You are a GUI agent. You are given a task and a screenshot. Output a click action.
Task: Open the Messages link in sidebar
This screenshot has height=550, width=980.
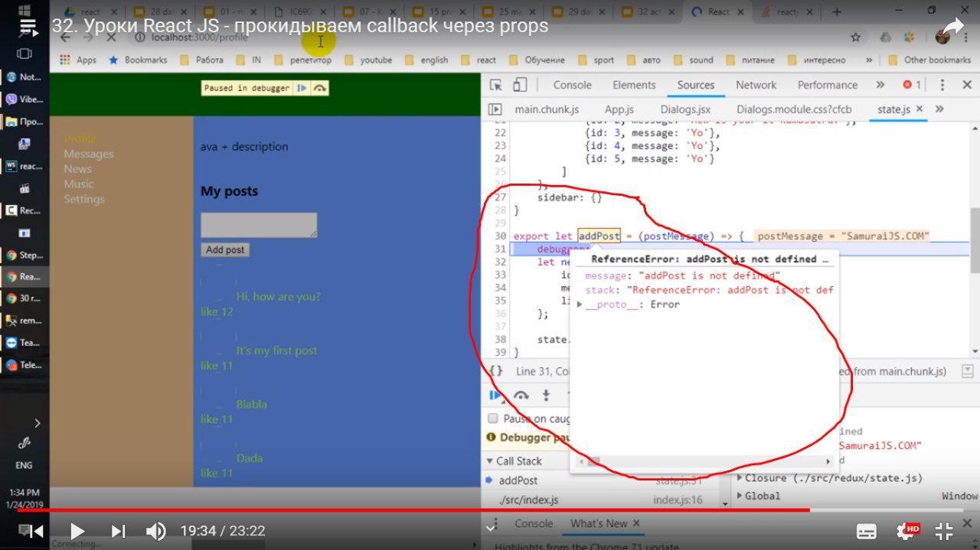(x=89, y=154)
